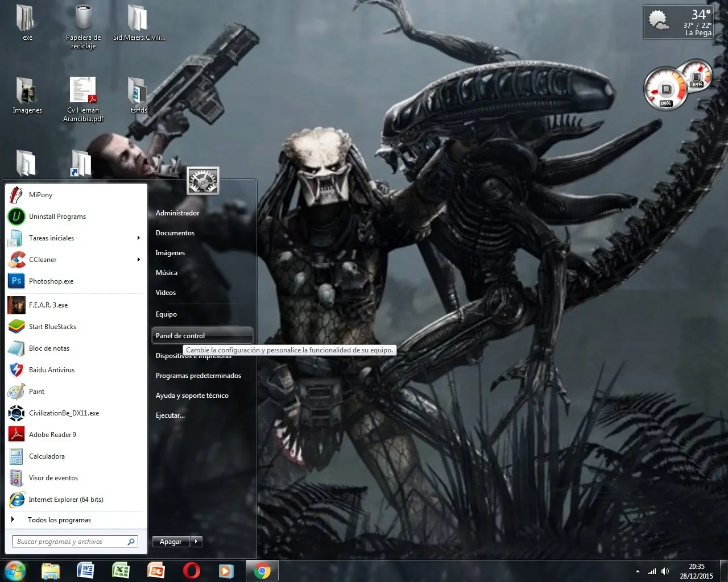Select the Imagenes desktop folder
The image size is (728, 582).
[27, 95]
